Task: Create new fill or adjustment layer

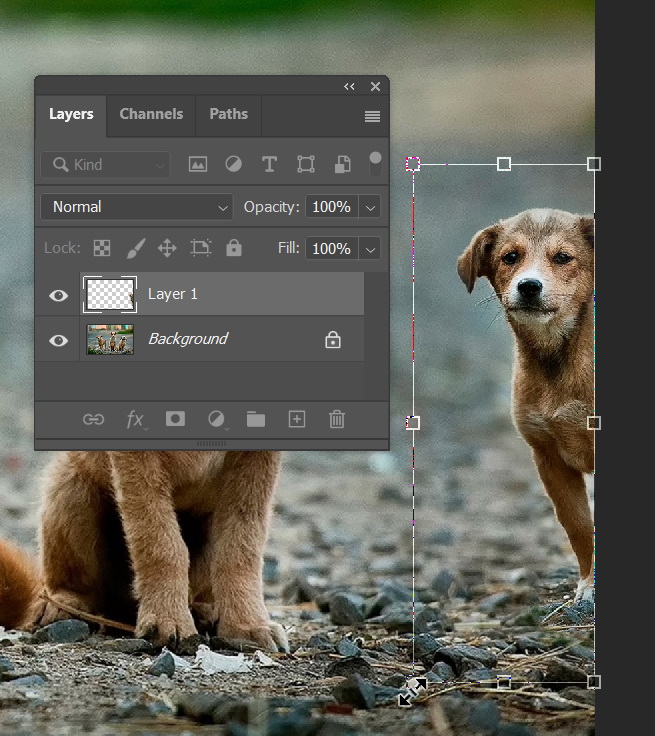Action: 216,419
